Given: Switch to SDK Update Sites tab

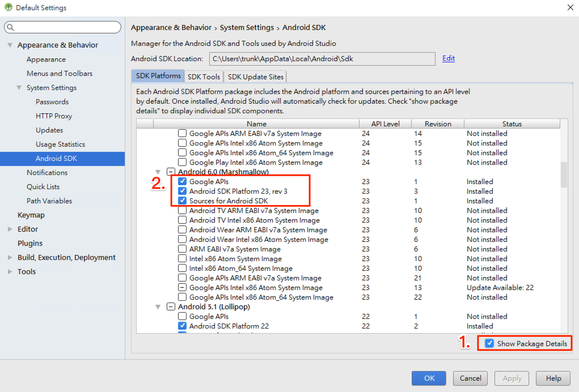Looking at the screenshot, I should (x=255, y=77).
